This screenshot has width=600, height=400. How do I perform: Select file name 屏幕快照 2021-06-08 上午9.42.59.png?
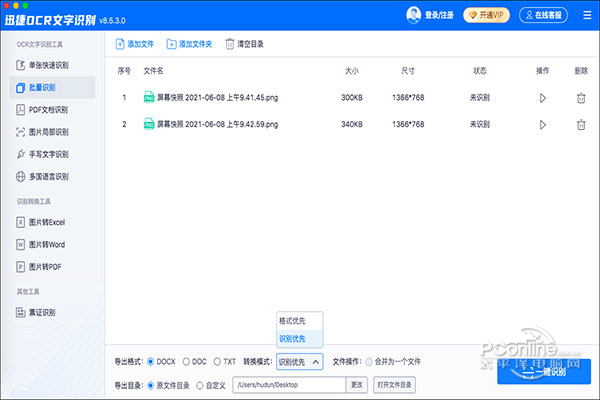[217, 124]
